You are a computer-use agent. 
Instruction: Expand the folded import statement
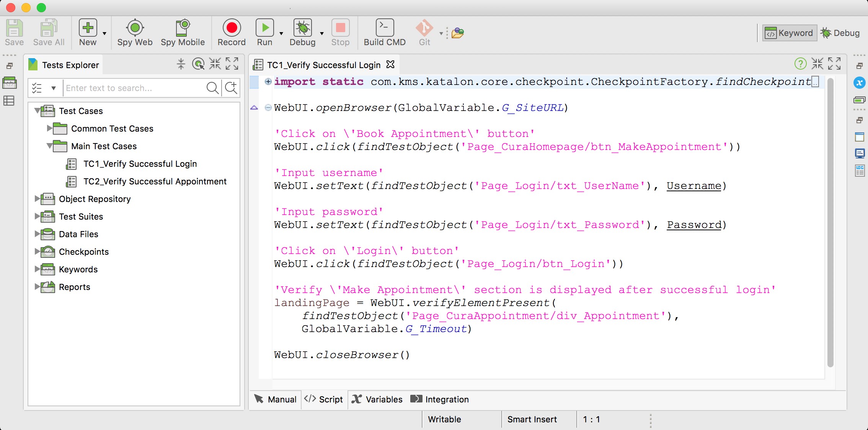268,81
